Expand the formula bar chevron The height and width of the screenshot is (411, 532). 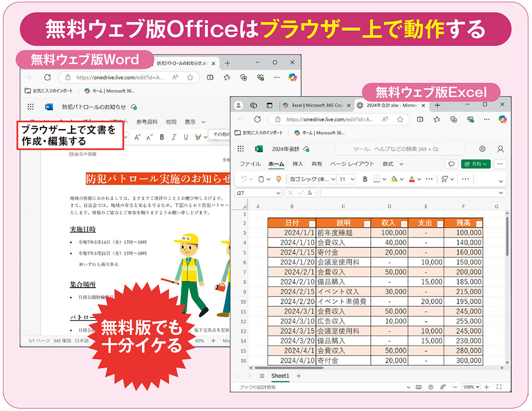(501, 193)
